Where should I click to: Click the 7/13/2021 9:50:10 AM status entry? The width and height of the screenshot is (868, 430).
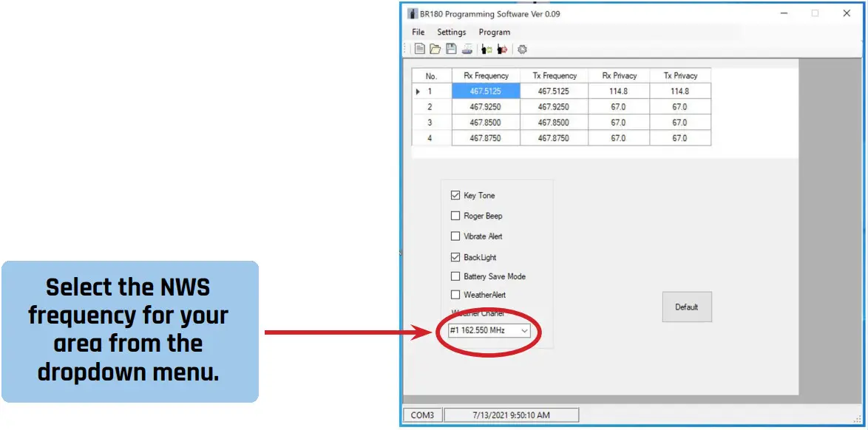512,415
